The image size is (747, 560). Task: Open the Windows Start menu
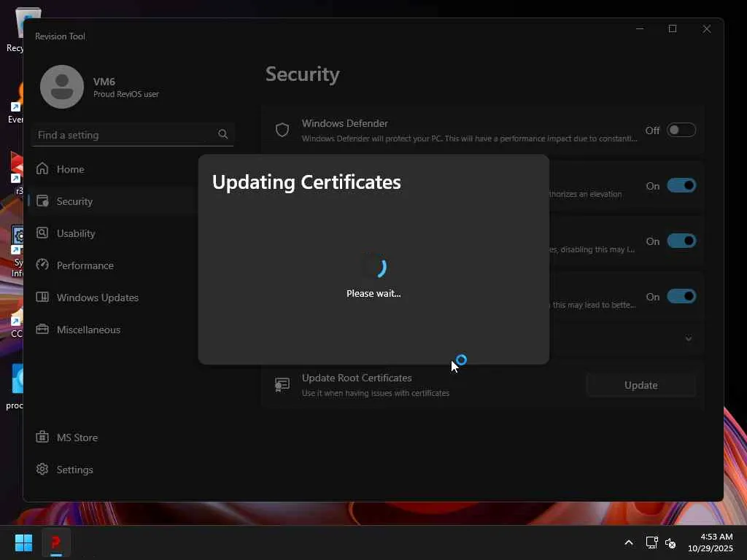pos(24,542)
